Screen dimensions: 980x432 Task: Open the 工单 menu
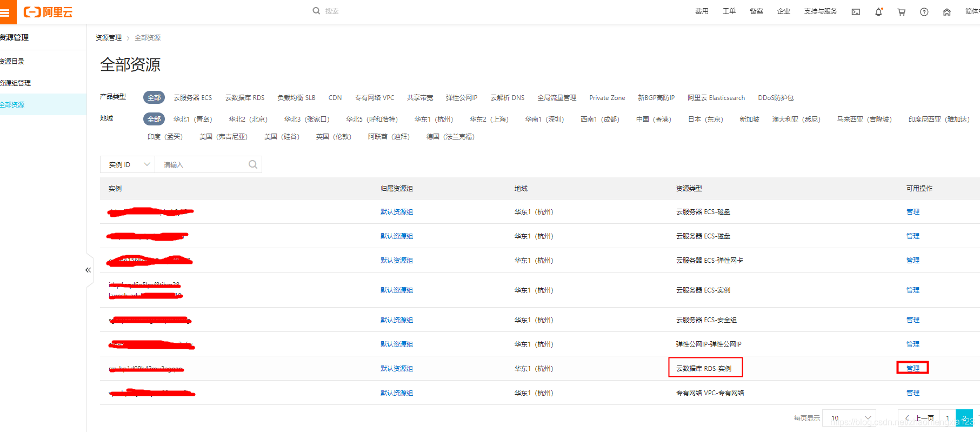(729, 11)
